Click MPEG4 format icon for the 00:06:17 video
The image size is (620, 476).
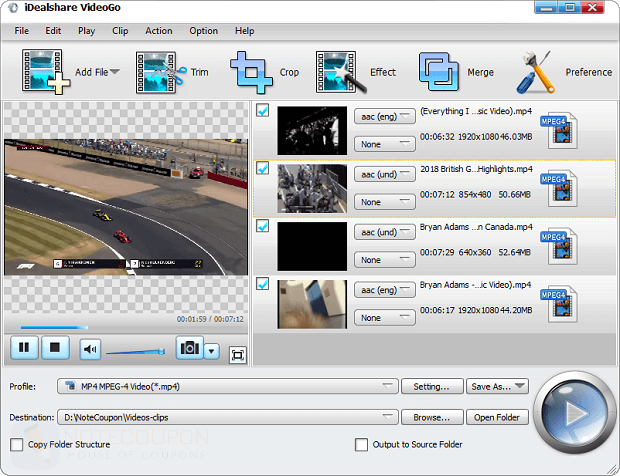[x=560, y=304]
